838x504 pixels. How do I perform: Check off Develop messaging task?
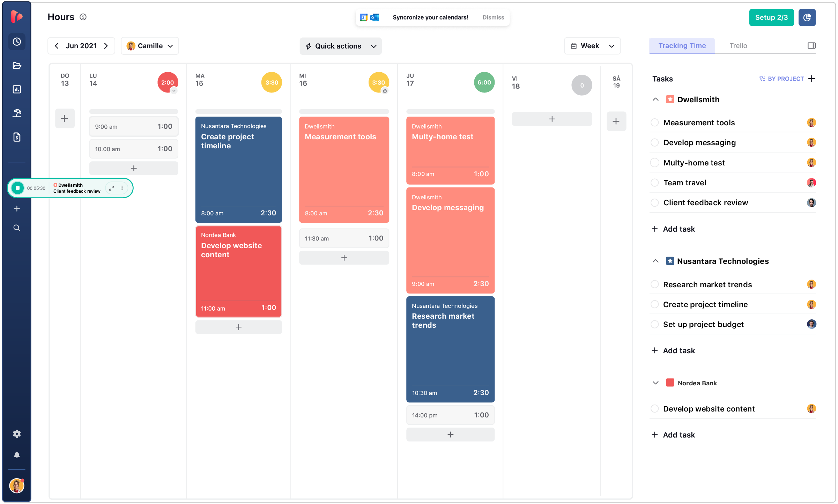click(x=655, y=143)
